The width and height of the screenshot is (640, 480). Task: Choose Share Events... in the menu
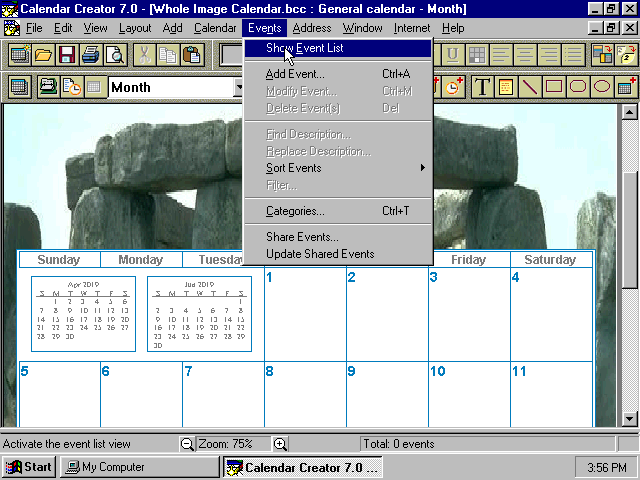pyautogui.click(x=338, y=237)
